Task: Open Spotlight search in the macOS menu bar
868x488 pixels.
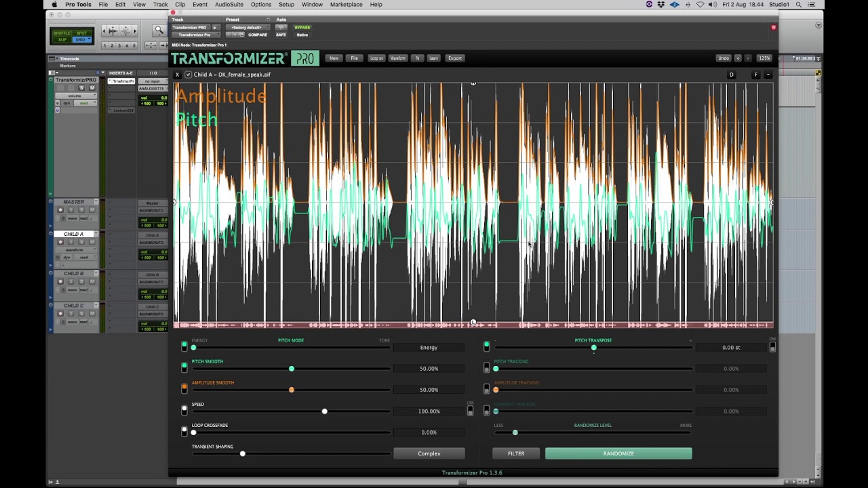Action: click(x=800, y=4)
